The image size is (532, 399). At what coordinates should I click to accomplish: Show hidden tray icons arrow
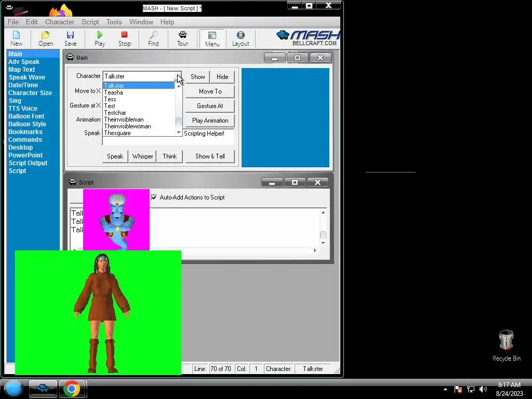pos(445,389)
